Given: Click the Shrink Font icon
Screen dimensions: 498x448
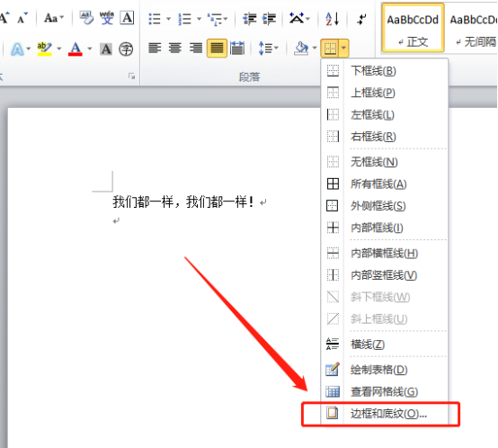Looking at the screenshot, I should click(x=22, y=18).
